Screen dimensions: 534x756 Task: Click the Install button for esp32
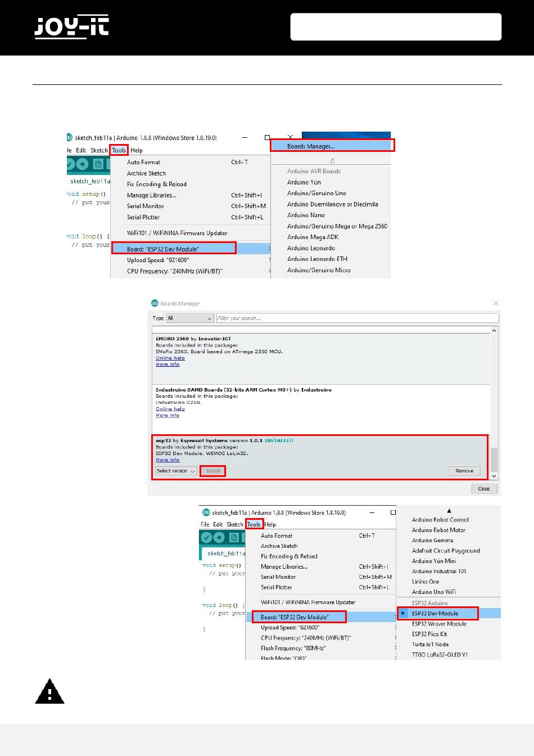tap(213, 471)
